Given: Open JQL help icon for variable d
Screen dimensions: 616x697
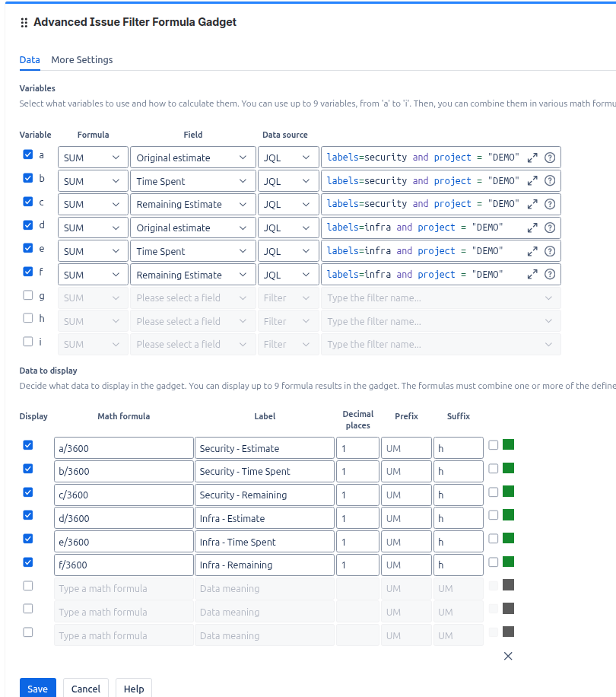Looking at the screenshot, I should [x=550, y=228].
